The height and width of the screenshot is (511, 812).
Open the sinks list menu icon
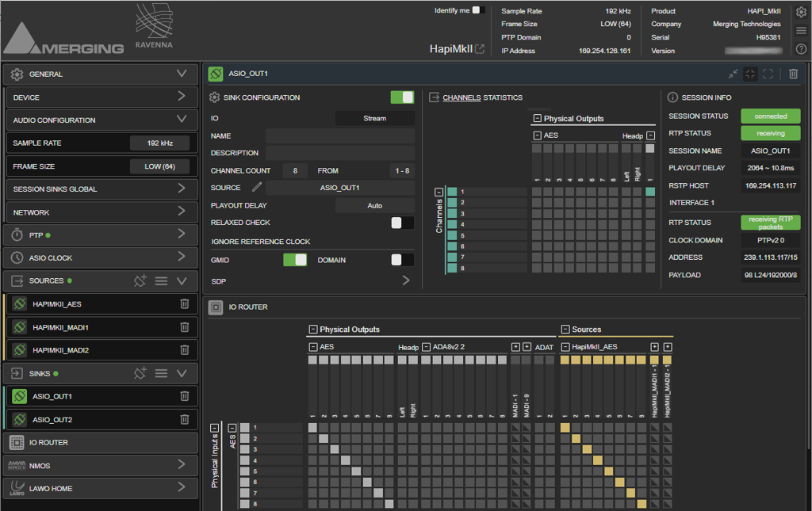tap(162, 373)
